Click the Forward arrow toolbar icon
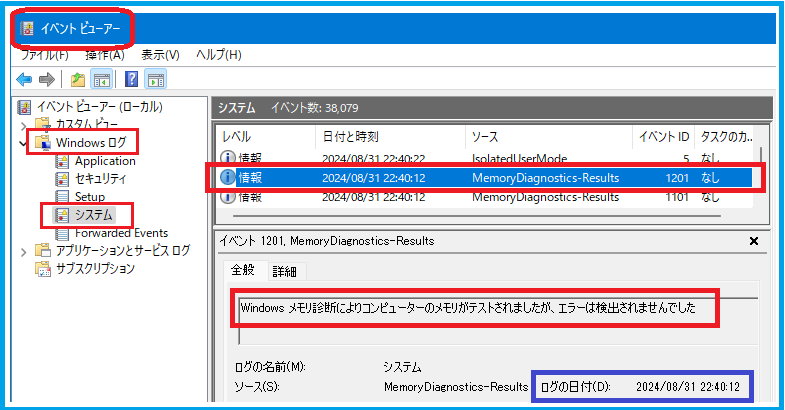The image size is (785, 410). point(47,79)
